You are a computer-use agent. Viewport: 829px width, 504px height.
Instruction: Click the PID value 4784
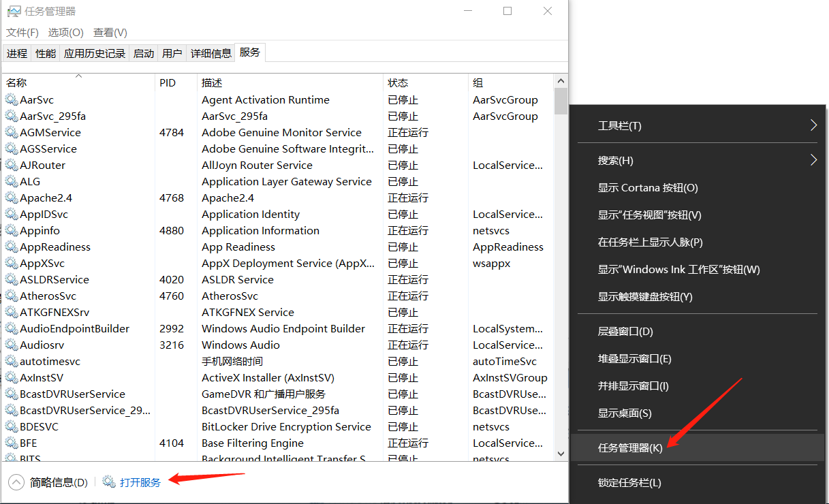click(x=172, y=132)
